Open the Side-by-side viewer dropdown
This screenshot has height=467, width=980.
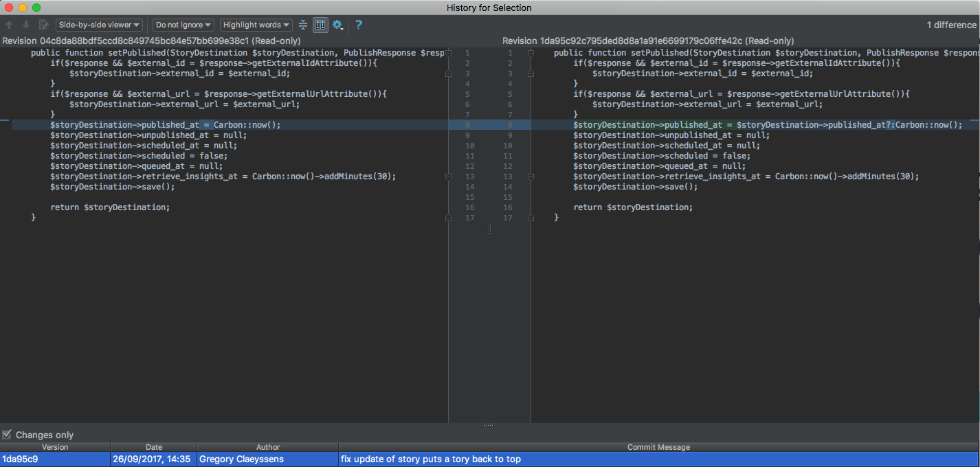[x=99, y=25]
